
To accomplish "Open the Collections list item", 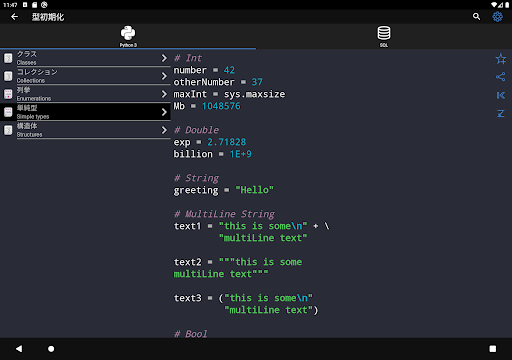I will [x=85, y=76].
